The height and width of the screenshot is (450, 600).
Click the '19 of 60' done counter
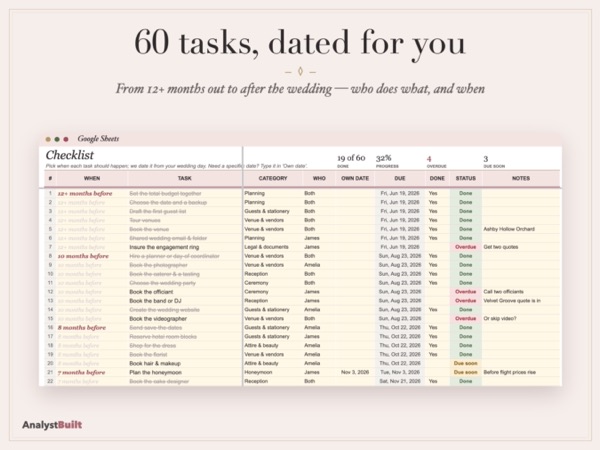(351, 158)
